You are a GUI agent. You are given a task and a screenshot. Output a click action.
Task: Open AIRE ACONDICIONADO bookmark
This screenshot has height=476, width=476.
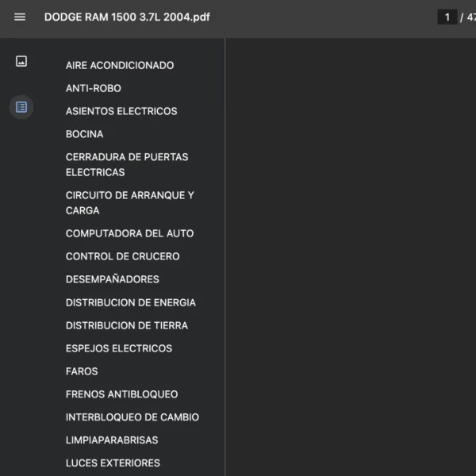click(x=120, y=65)
